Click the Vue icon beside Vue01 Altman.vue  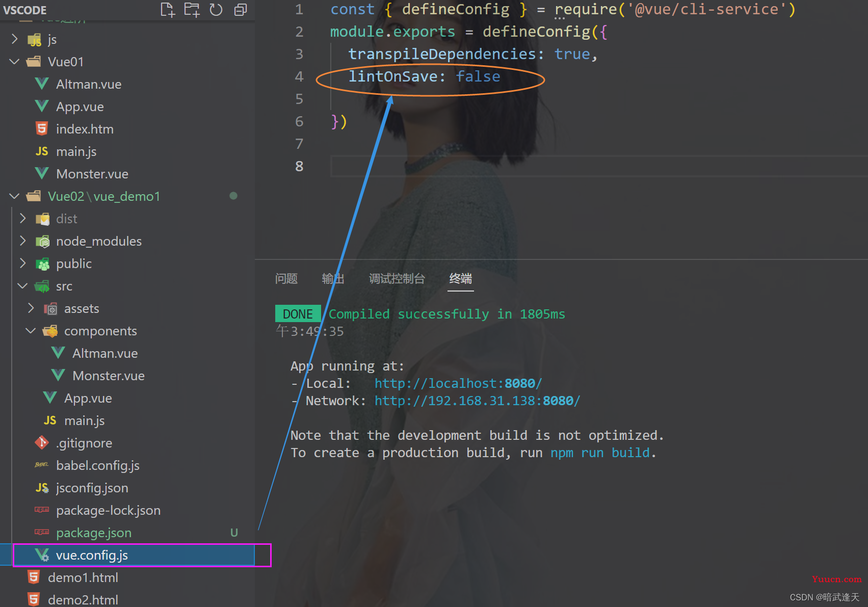pyautogui.click(x=42, y=84)
